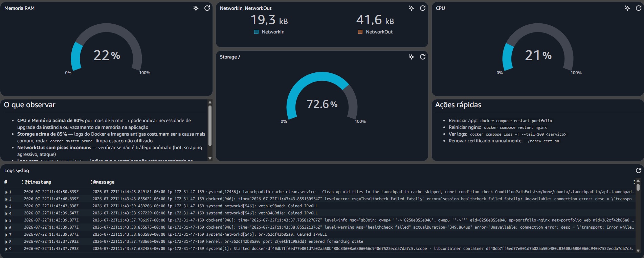Select the @message column header
This screenshot has height=258, width=644.
(104, 182)
